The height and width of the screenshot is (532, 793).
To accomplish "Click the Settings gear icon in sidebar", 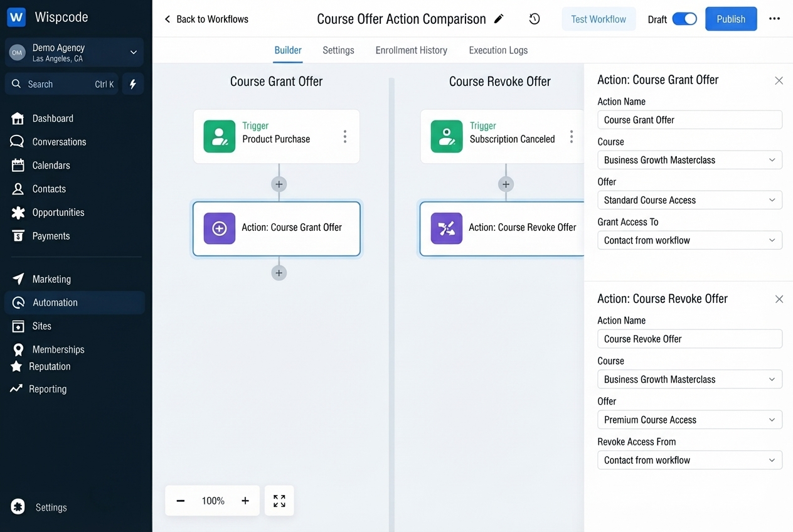I will [18, 507].
